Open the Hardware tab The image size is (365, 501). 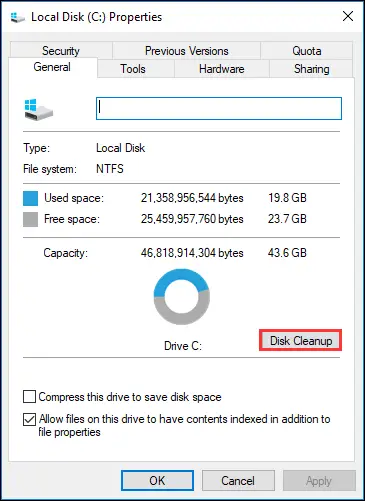click(222, 69)
